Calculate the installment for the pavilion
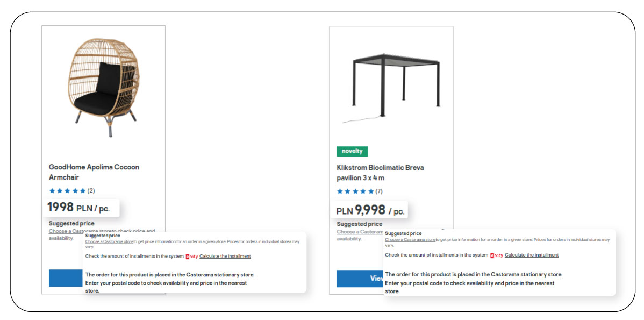Image resolution: width=644 pixels, height=320 pixels. click(x=531, y=255)
